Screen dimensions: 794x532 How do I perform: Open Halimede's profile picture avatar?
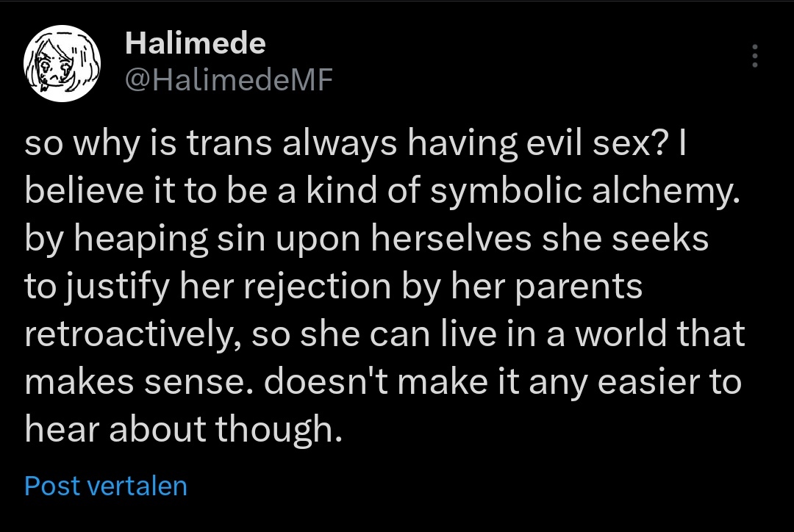click(x=62, y=63)
